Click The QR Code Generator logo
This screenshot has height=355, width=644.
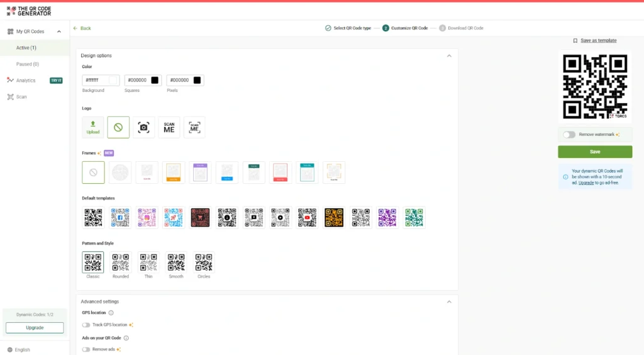(x=29, y=11)
